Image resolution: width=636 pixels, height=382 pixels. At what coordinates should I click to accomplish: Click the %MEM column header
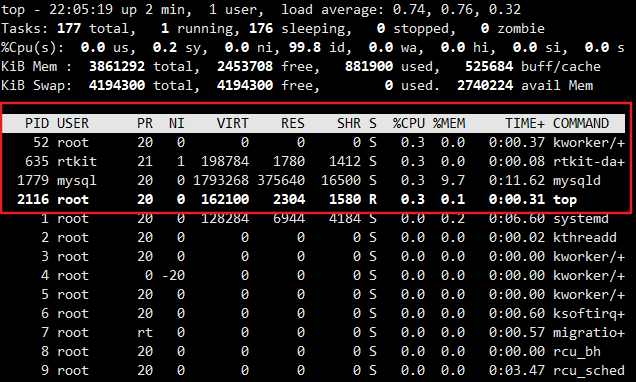(x=449, y=123)
